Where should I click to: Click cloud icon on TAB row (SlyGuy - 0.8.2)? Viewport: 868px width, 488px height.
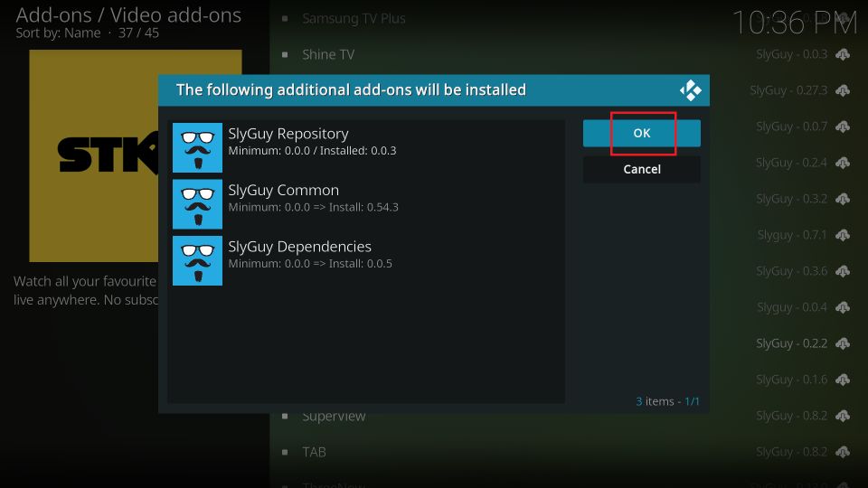[843, 452]
